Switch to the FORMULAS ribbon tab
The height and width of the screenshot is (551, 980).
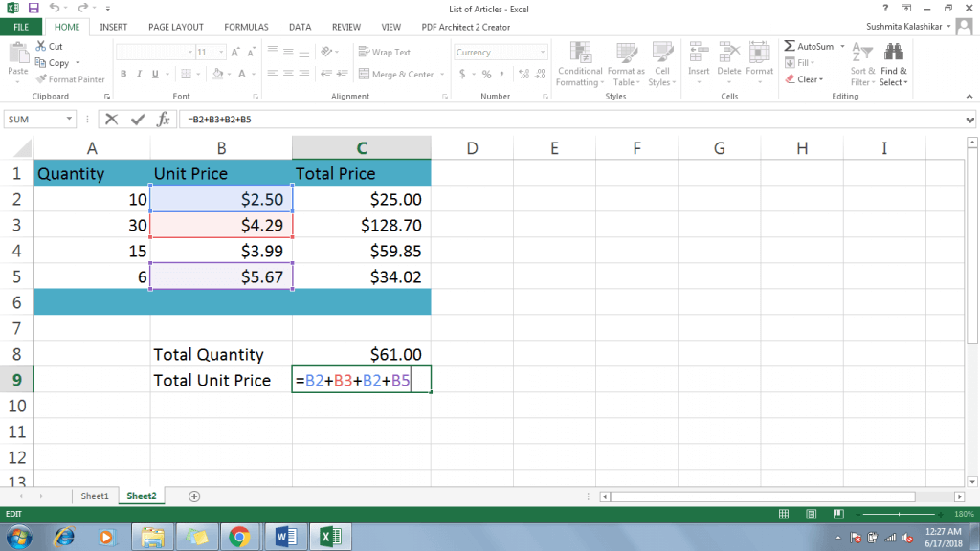(x=245, y=27)
